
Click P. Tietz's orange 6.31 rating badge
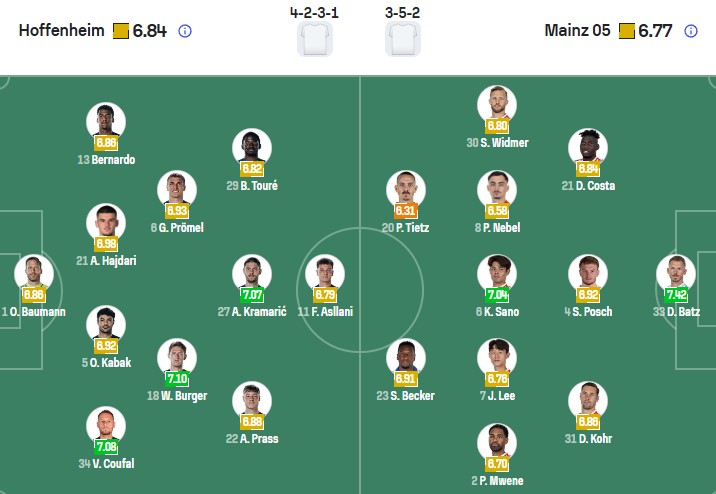pyautogui.click(x=406, y=211)
